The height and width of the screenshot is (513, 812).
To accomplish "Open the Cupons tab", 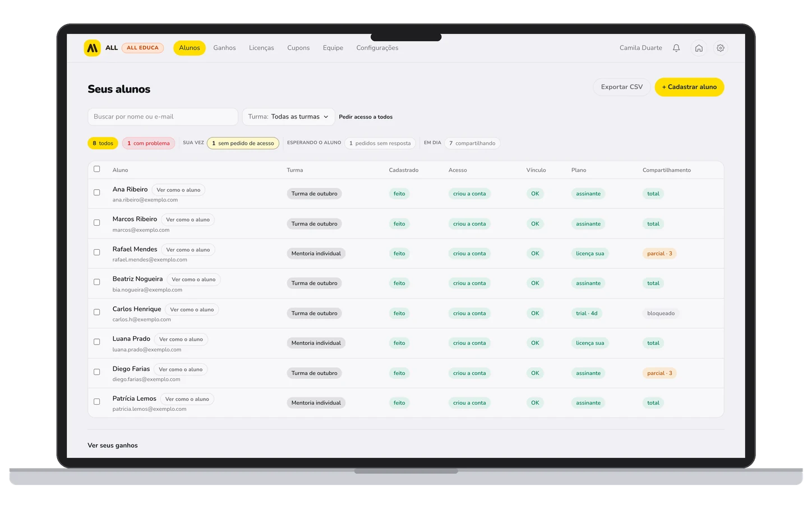I will click(298, 48).
